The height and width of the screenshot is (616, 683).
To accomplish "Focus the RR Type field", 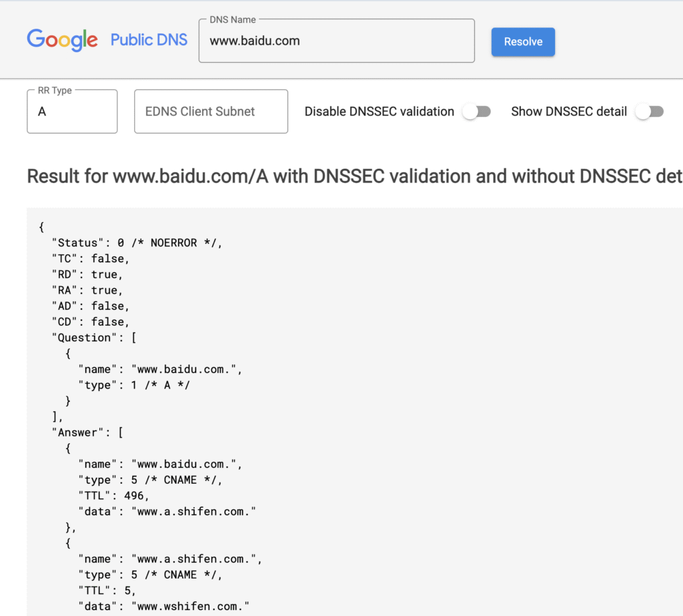I will point(72,111).
